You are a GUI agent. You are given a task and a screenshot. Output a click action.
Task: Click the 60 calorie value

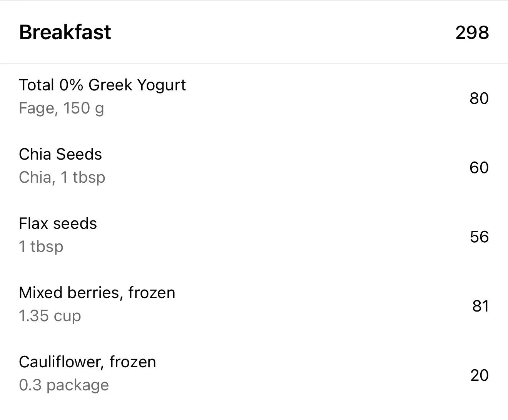click(479, 168)
